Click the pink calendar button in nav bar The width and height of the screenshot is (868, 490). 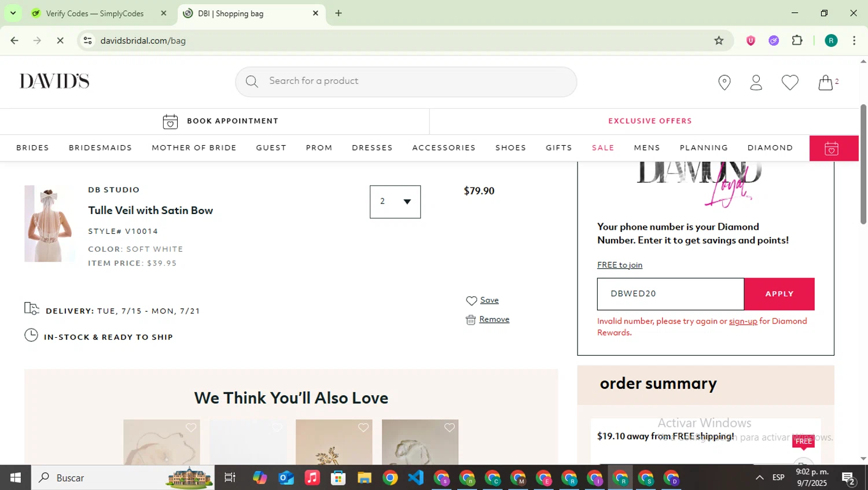click(833, 148)
